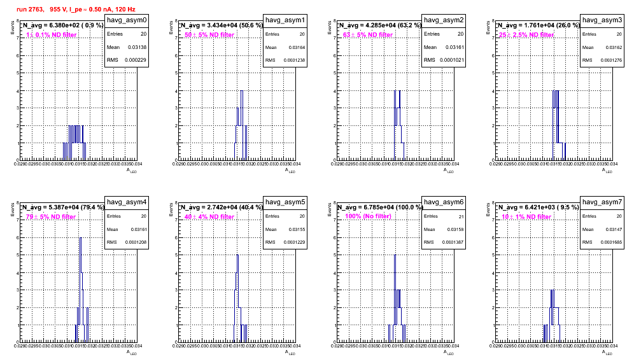Click the N_avg = 6.421e+03 label
Viewport: 634px width, 364px height.
(x=538, y=207)
